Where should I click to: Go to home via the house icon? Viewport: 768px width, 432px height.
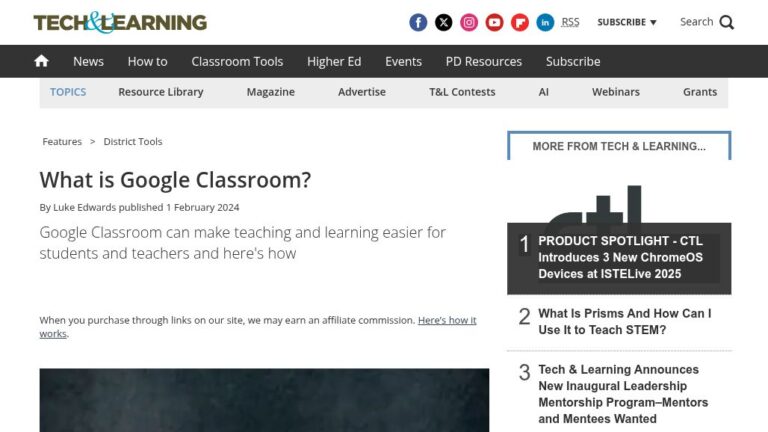42,61
